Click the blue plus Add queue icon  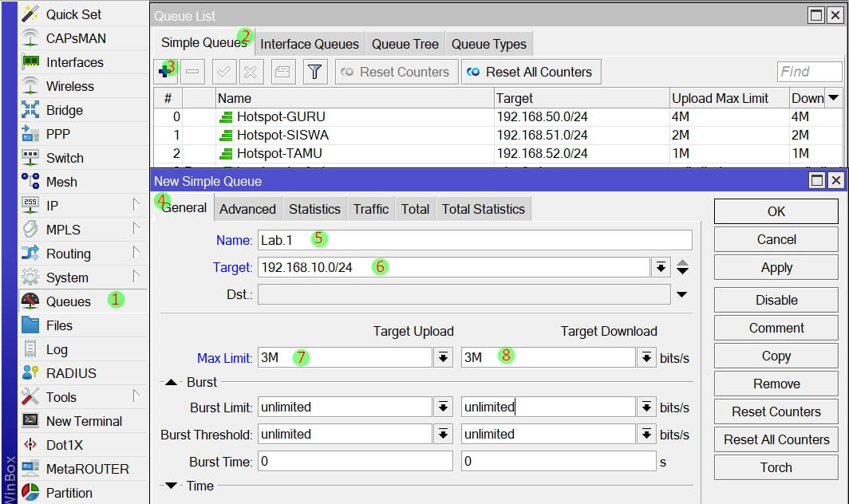[165, 72]
